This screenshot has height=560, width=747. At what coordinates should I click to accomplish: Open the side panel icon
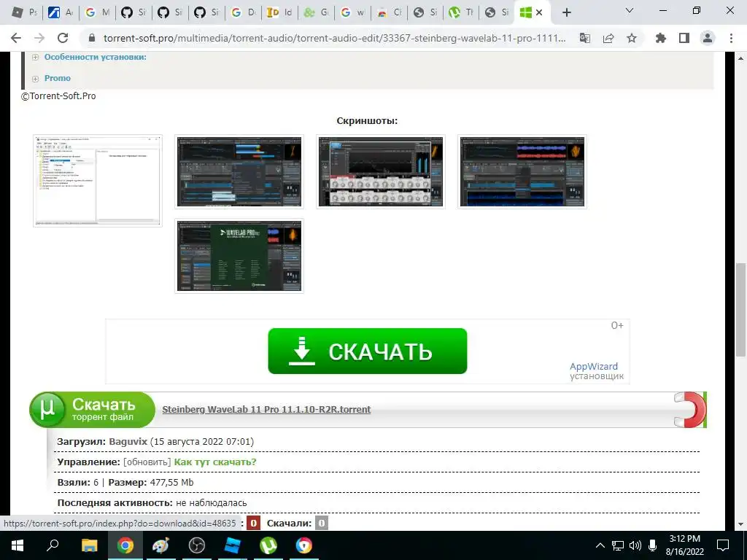[x=684, y=38]
